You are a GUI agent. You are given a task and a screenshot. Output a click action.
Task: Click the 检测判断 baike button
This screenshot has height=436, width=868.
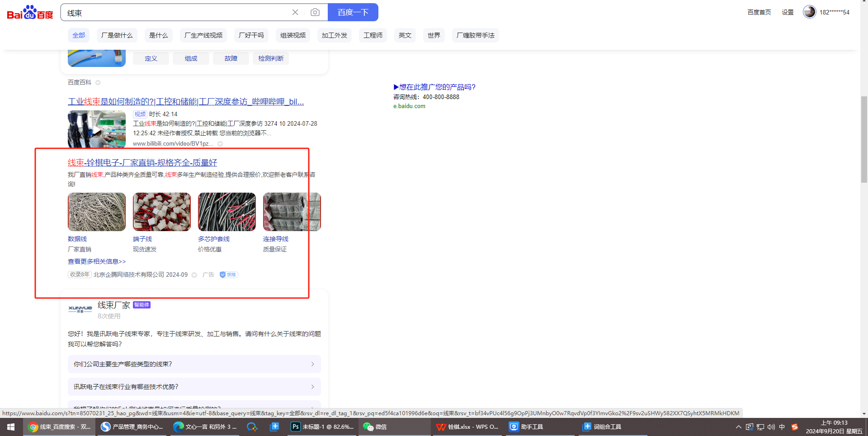(271, 58)
